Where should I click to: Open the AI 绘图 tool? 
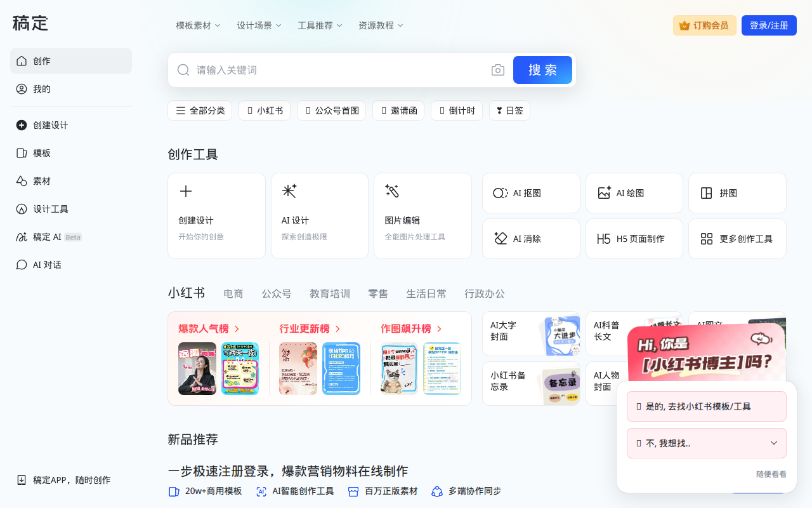634,193
